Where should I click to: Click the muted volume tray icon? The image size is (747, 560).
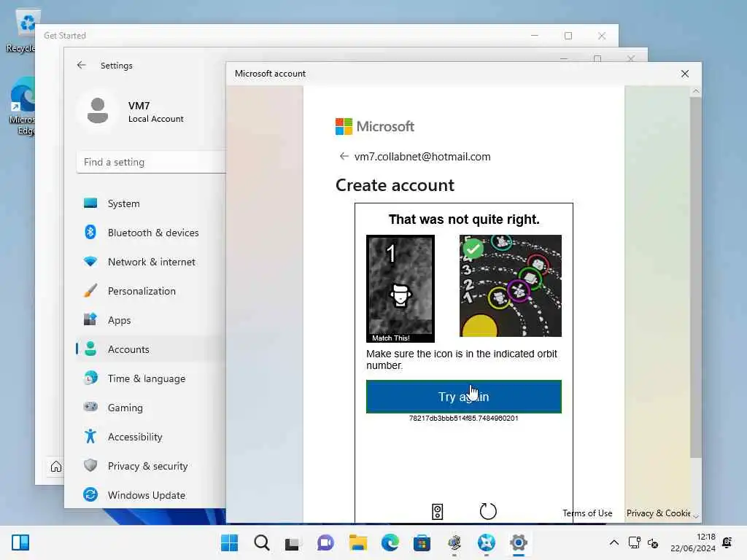[653, 542]
